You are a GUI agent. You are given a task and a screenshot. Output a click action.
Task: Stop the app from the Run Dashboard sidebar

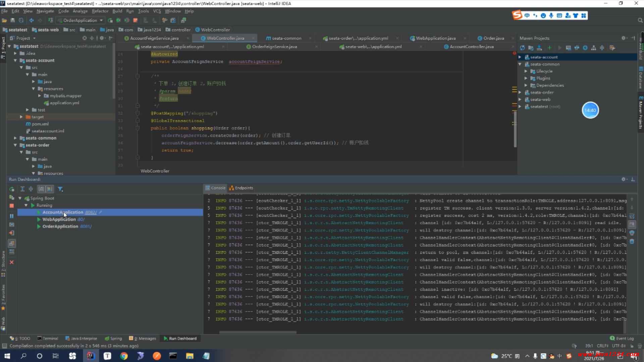click(12, 206)
